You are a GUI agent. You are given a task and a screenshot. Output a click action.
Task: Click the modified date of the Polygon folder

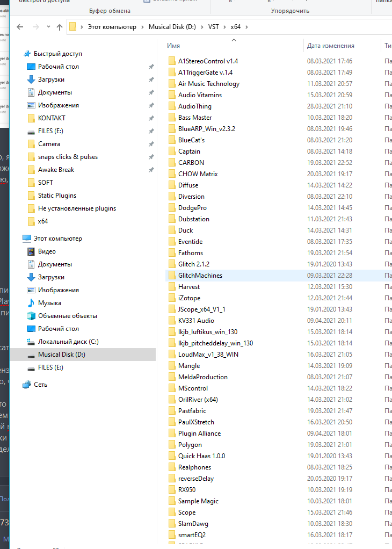coord(330,445)
